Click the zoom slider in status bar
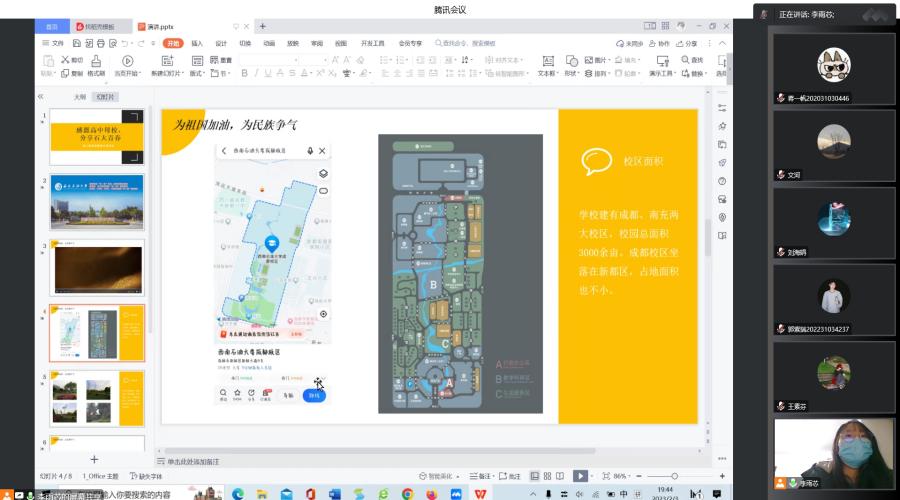This screenshot has width=900, height=500. 676,476
